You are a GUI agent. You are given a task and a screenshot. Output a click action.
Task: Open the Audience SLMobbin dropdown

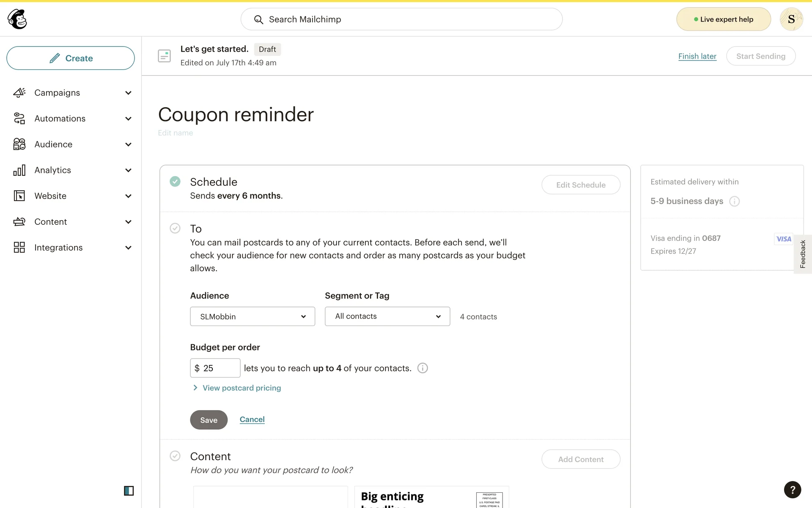coord(252,317)
